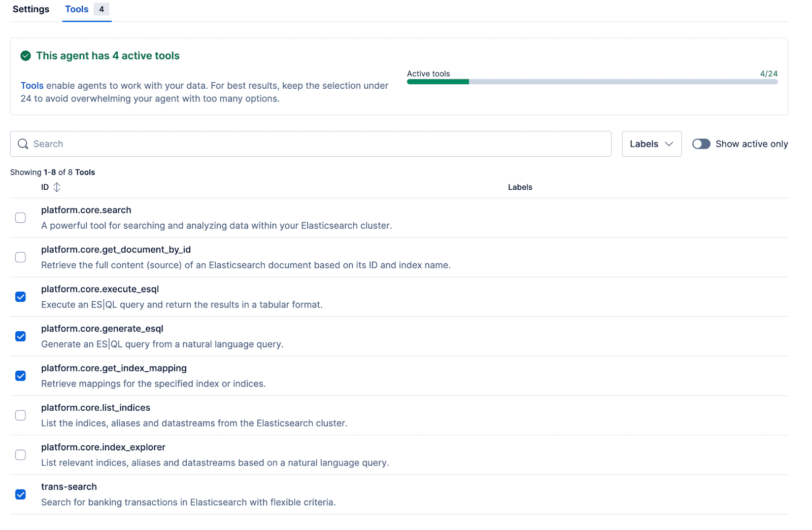Viewport: 812px width, 530px height.
Task: Select the Tools tab
Action: coord(76,9)
